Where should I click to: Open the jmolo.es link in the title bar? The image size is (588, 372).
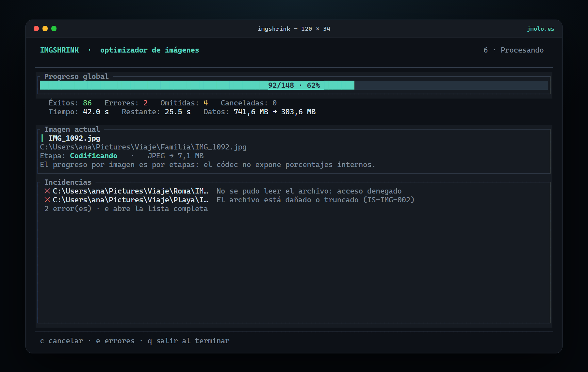[541, 29]
